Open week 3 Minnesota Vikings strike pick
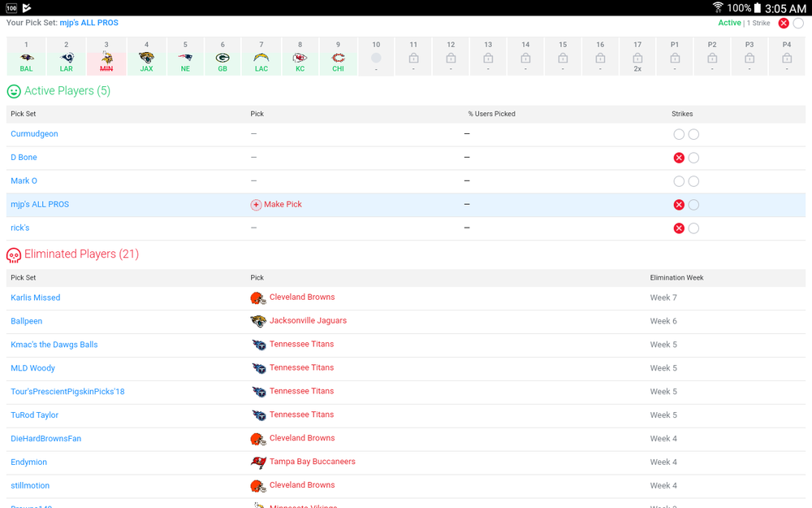The width and height of the screenshot is (812, 508). (106, 57)
